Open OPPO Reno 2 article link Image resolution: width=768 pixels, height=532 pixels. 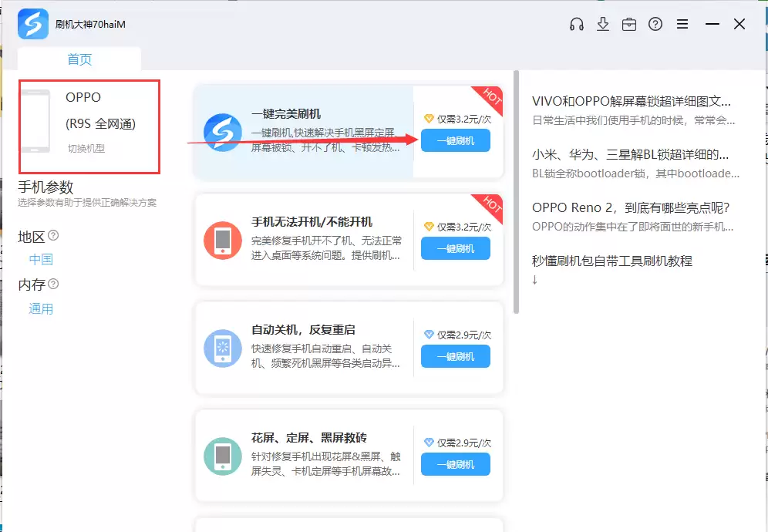coord(630,207)
